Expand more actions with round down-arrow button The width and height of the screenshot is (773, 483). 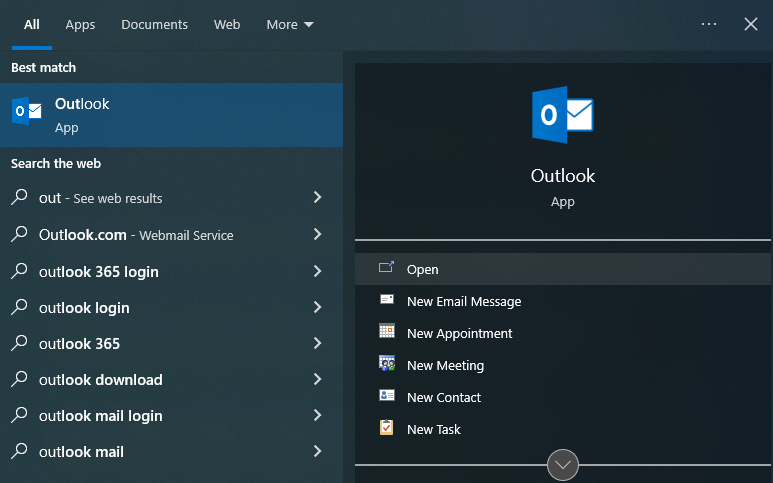click(x=562, y=464)
